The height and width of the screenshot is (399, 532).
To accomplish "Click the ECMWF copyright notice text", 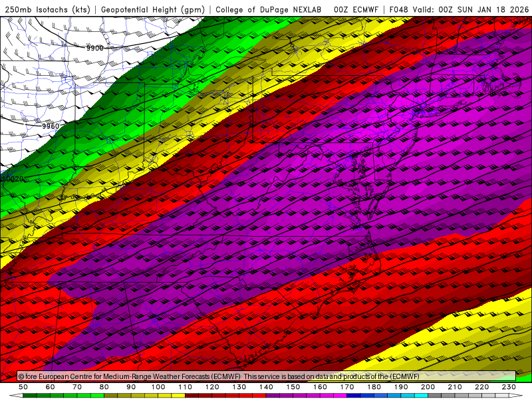I will click(219, 376).
